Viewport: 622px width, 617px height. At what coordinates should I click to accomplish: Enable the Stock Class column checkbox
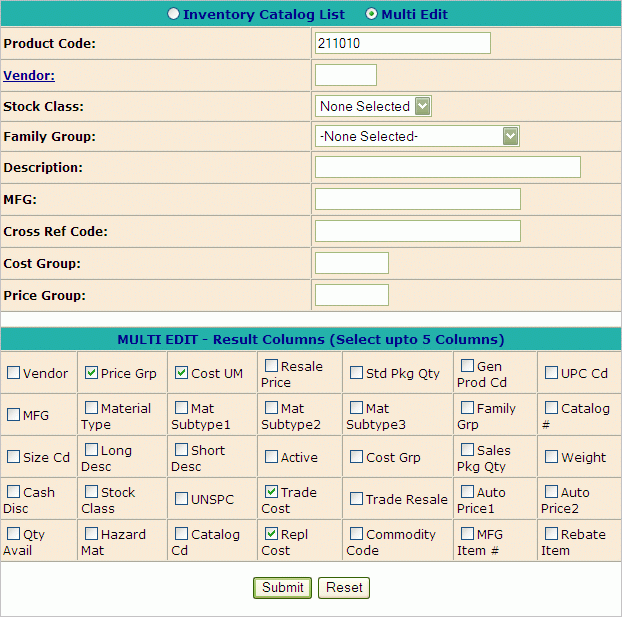91,492
